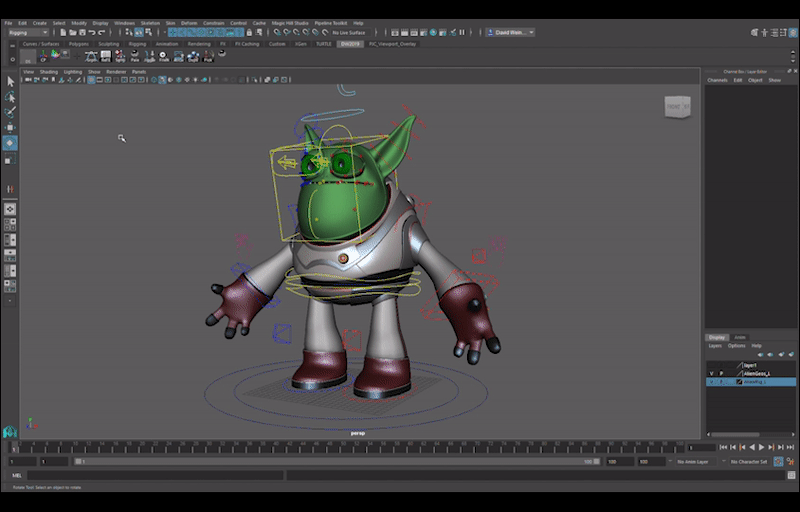The width and height of the screenshot is (800, 512).
Task: Go to start of playback range
Action: (x=723, y=447)
